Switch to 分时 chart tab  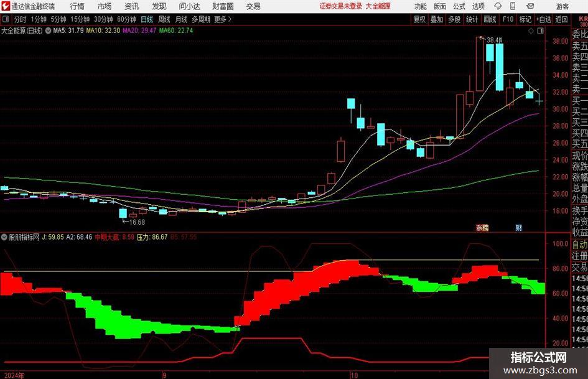point(21,19)
